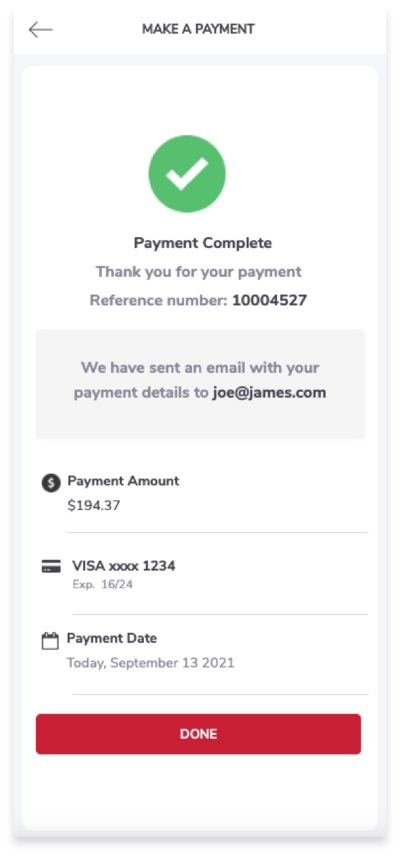This screenshot has width=400, height=857.
Task: Click the reference number 10004527
Action: 269,301
